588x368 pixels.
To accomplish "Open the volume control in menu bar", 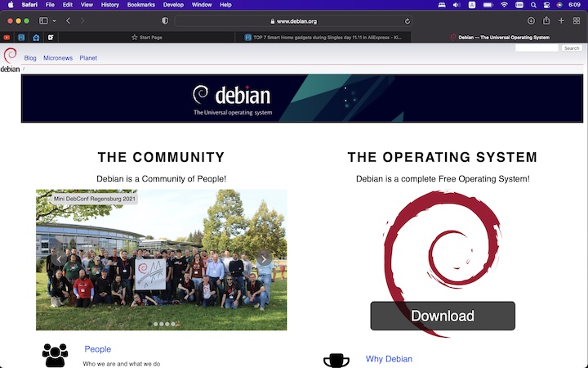I will coord(457,5).
